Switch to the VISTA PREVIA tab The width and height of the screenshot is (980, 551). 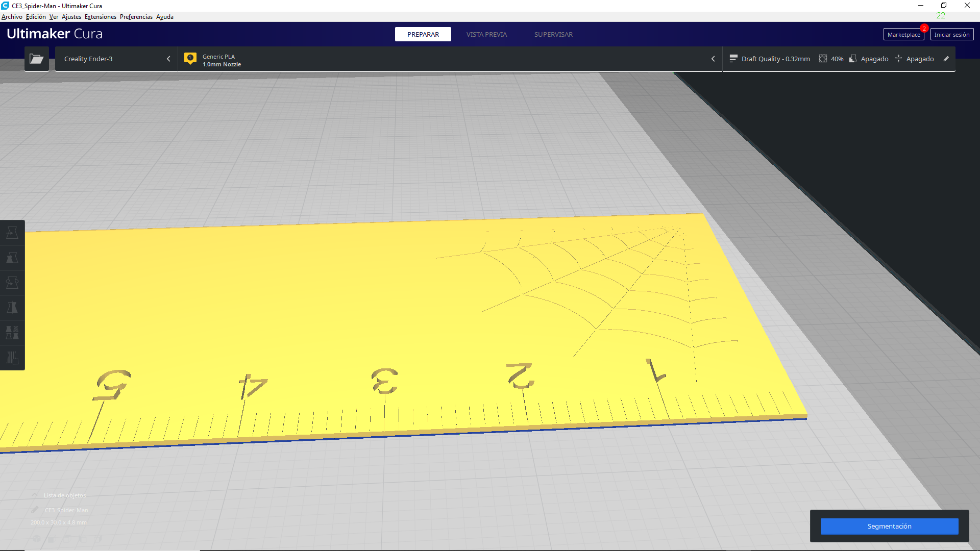[486, 34]
